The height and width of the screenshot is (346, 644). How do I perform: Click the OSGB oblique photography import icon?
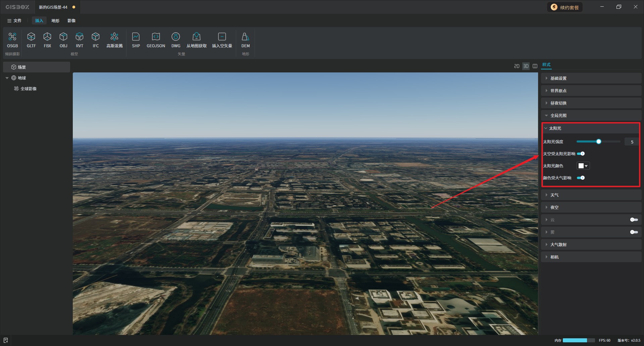(x=12, y=37)
